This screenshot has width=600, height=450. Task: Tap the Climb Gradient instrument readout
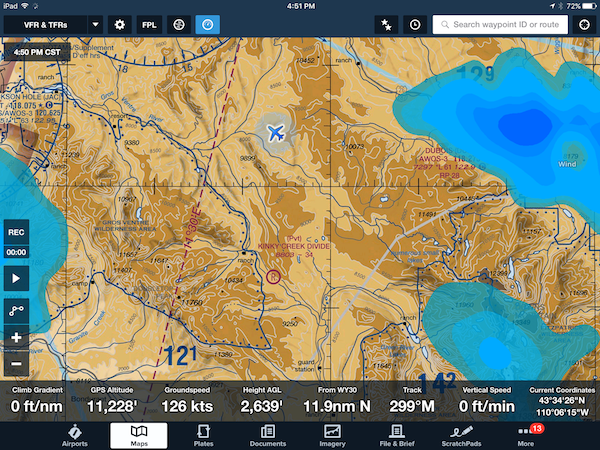pyautogui.click(x=37, y=401)
